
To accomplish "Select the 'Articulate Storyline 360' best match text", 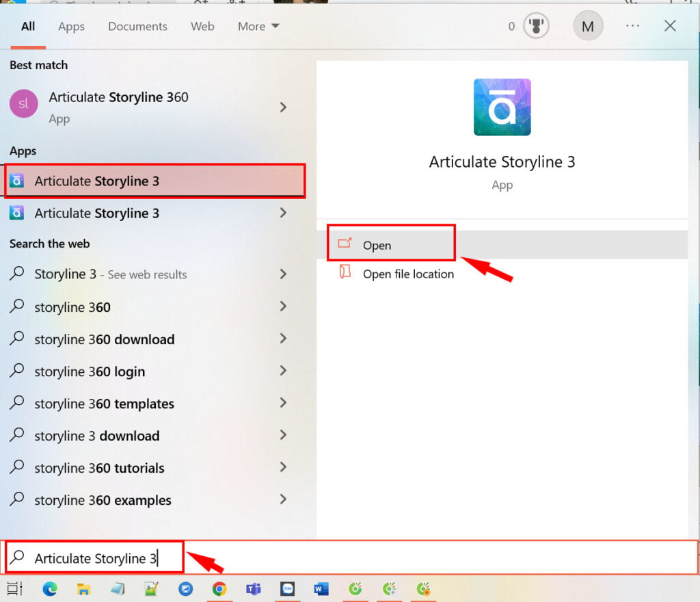I will click(x=118, y=97).
